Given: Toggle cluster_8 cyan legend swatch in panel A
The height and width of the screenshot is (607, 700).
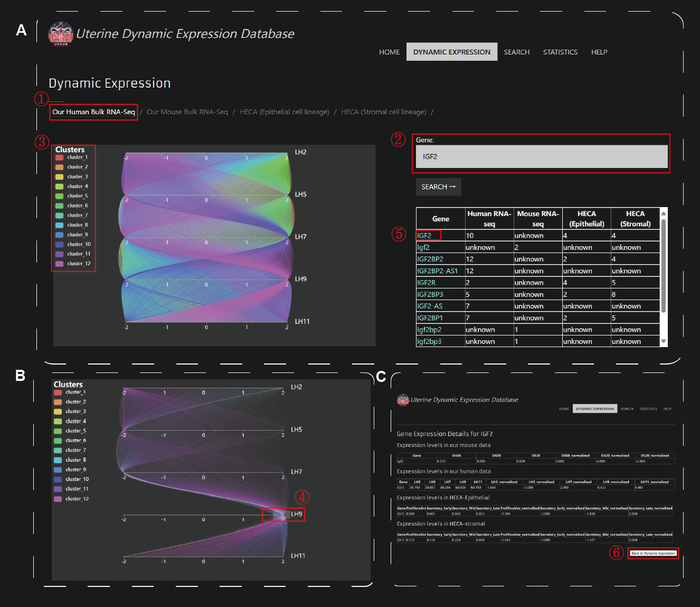Looking at the screenshot, I should tap(60, 225).
